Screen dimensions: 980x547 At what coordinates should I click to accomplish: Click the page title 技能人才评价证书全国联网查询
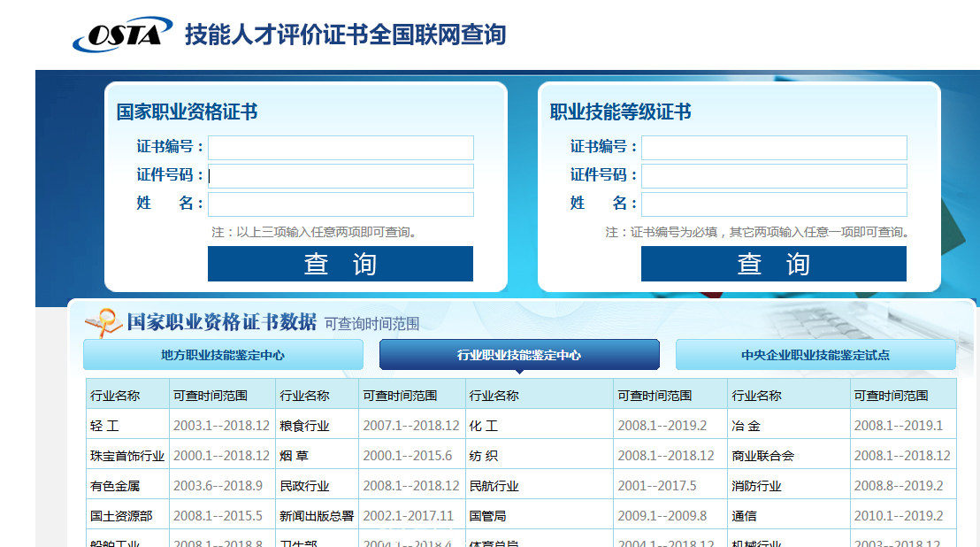pyautogui.click(x=345, y=35)
